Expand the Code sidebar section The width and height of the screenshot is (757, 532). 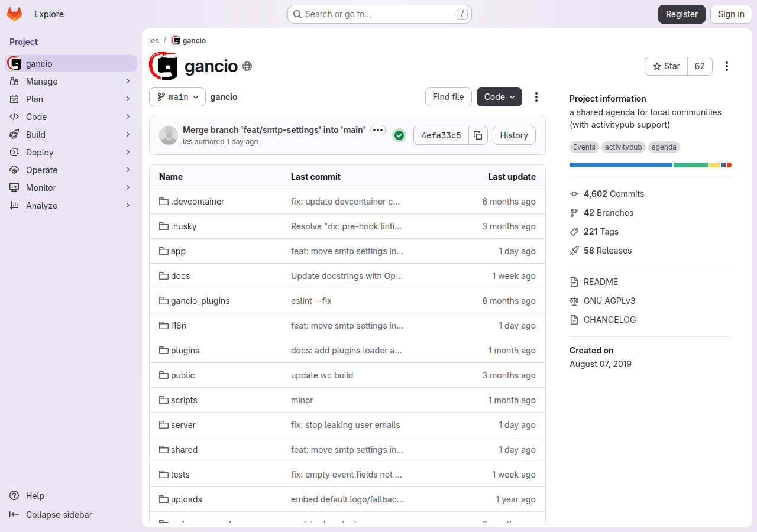pyautogui.click(x=71, y=117)
